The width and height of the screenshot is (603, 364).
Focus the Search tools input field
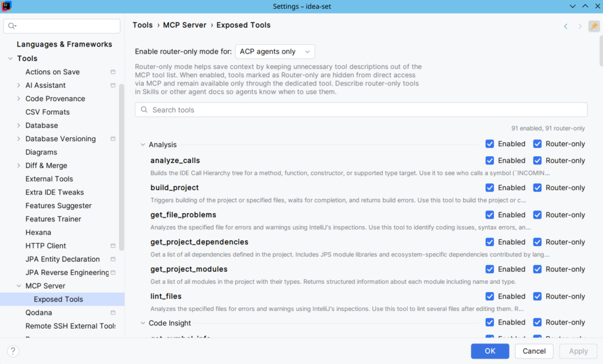[361, 110]
